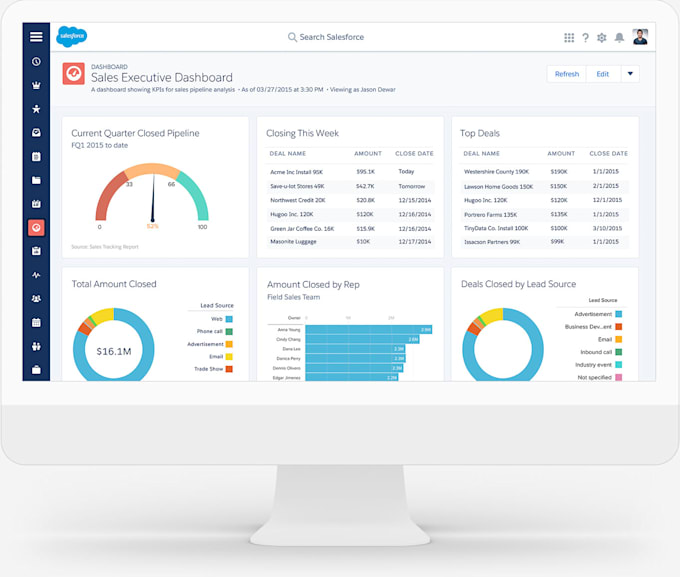
Task: Click Cindy Chang's bar in the rep chart
Action: click(362, 339)
